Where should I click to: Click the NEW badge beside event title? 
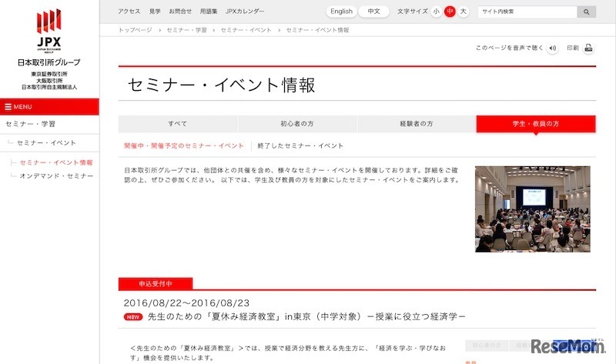tap(133, 317)
